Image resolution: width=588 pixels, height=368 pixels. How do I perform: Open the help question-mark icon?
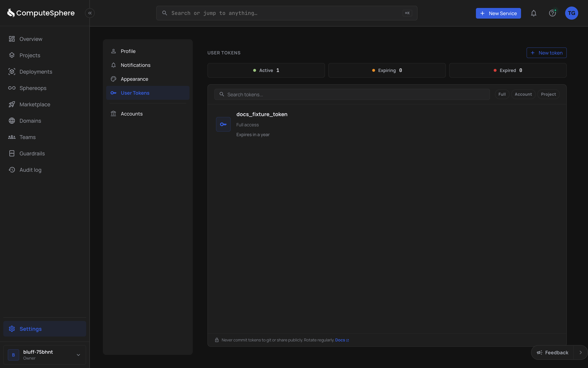(552, 13)
